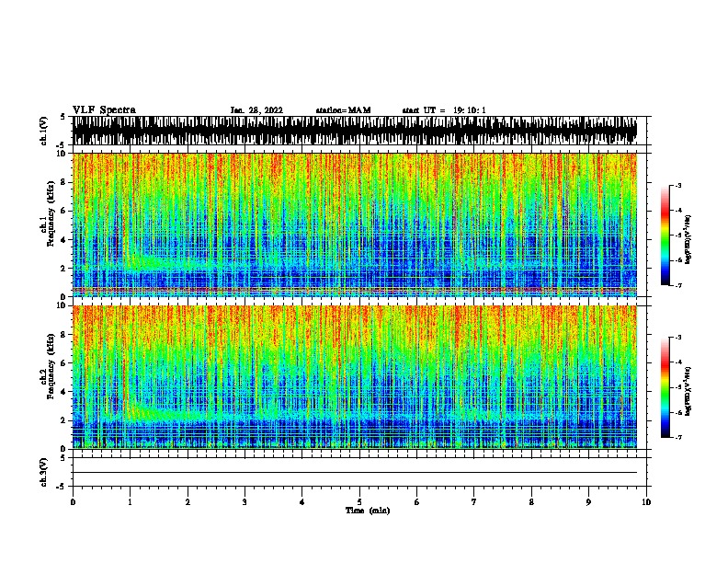
Task: Click time-axis tick label "2"
Action: 188,502
